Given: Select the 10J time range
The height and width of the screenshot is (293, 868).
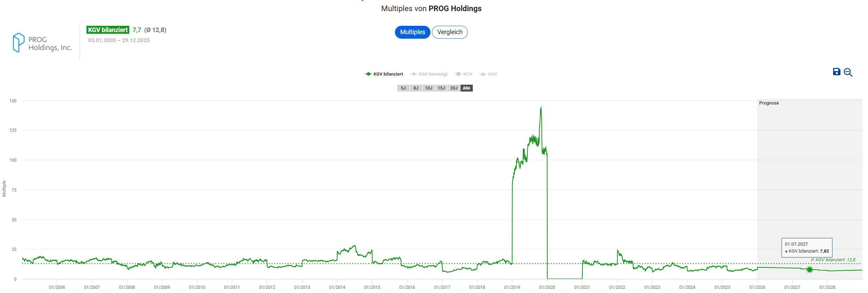Looking at the screenshot, I should (x=428, y=88).
